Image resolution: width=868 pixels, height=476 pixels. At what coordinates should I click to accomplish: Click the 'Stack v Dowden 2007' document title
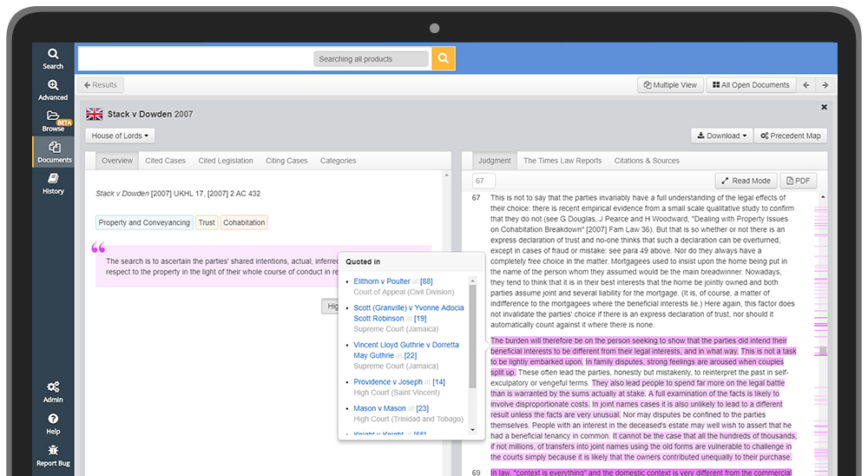point(150,114)
